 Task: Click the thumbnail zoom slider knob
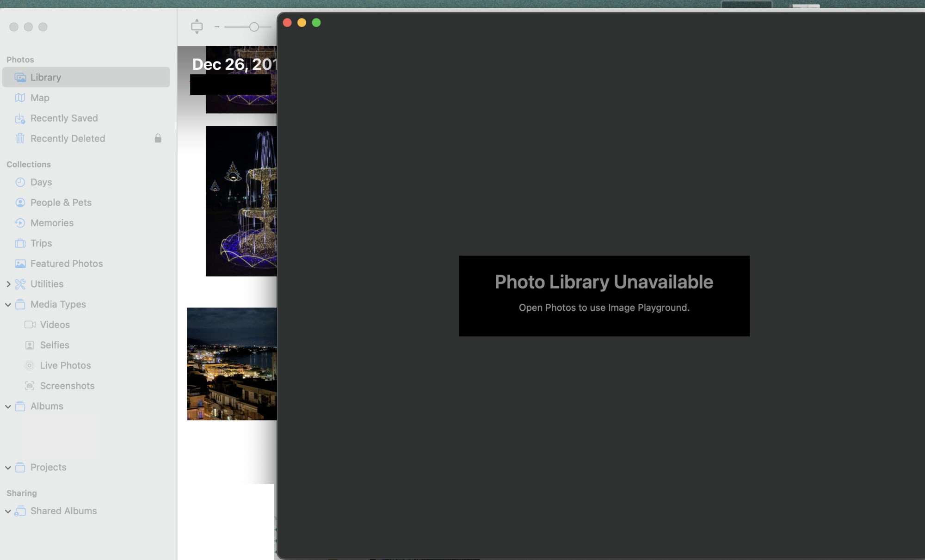tap(254, 27)
